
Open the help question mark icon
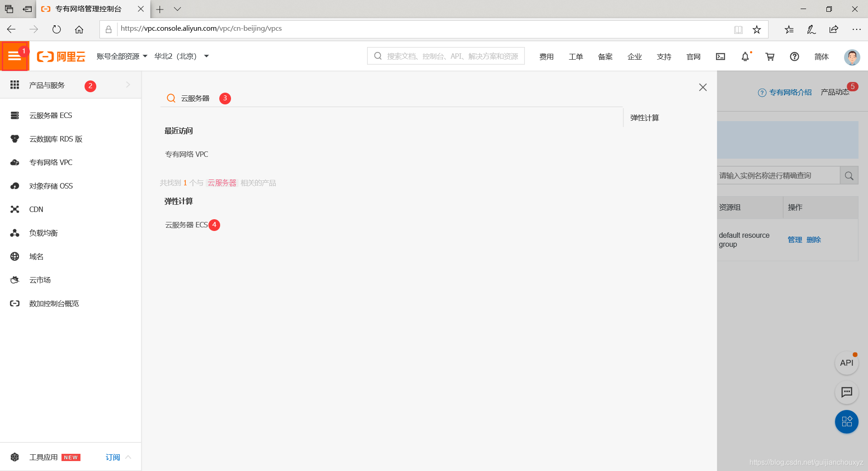(794, 57)
